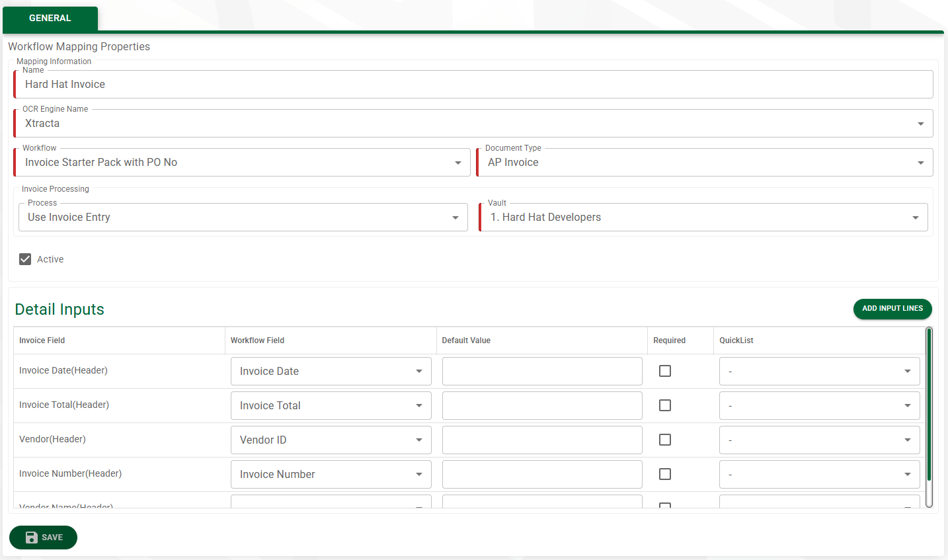The image size is (948, 560).
Task: Check Required box for Vendor(Header)
Action: point(665,440)
